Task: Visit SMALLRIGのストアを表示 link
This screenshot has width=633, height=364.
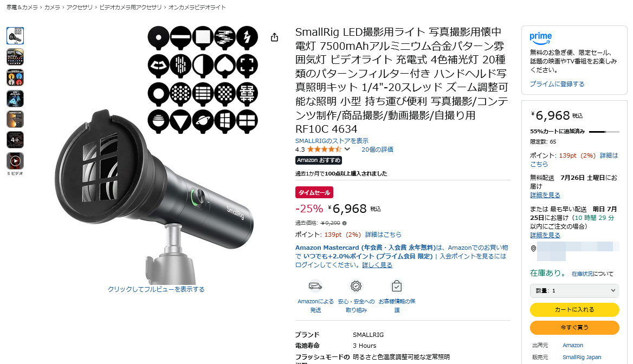Action: [x=332, y=141]
